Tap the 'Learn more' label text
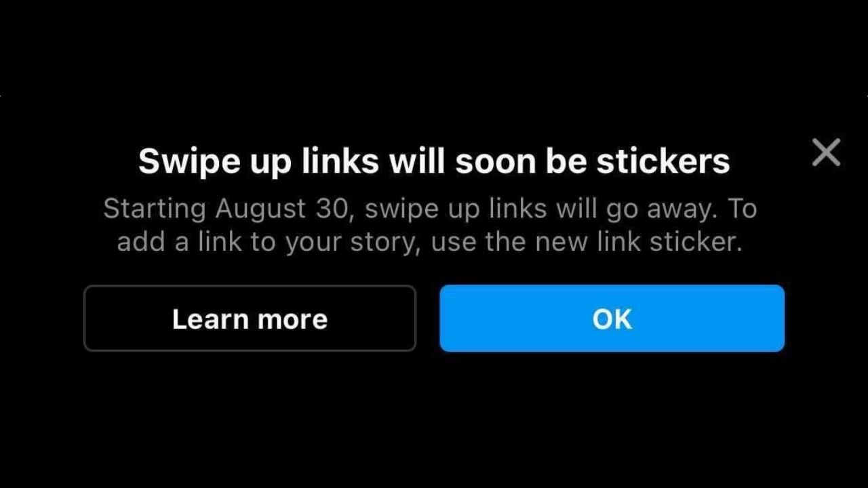The width and height of the screenshot is (868, 488). [250, 319]
